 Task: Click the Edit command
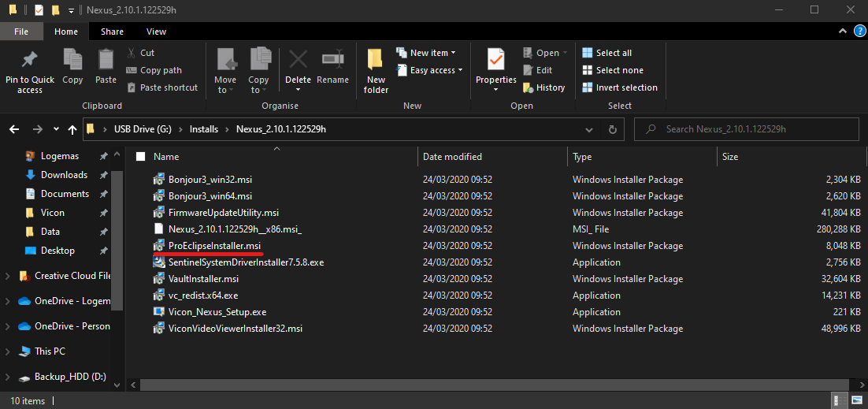click(537, 70)
